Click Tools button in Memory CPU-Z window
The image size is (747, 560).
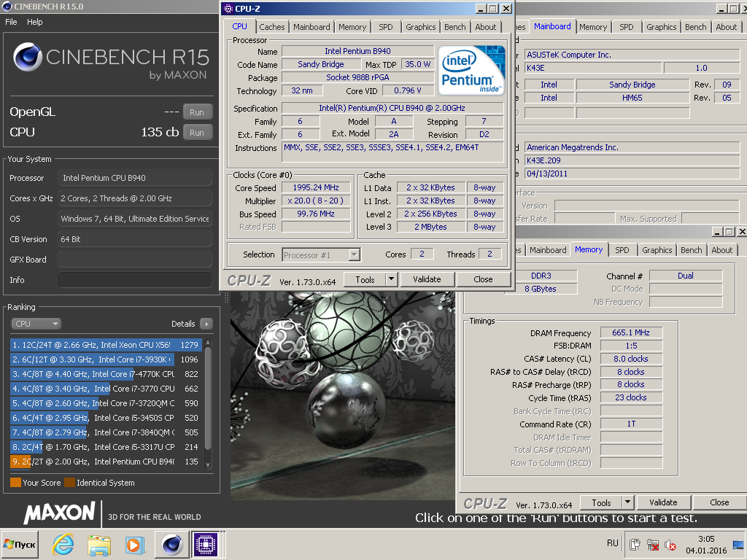pos(601,503)
